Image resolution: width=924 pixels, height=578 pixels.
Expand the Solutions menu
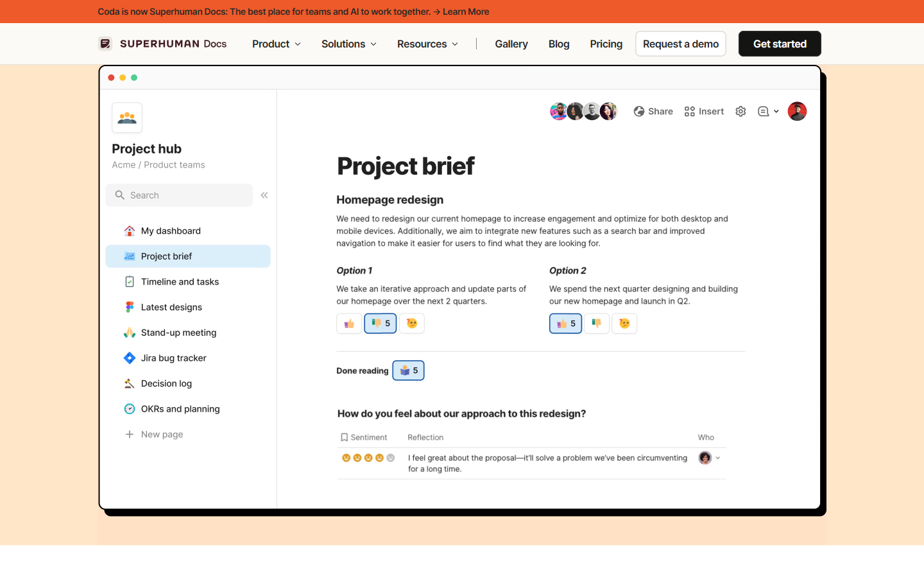coord(349,44)
